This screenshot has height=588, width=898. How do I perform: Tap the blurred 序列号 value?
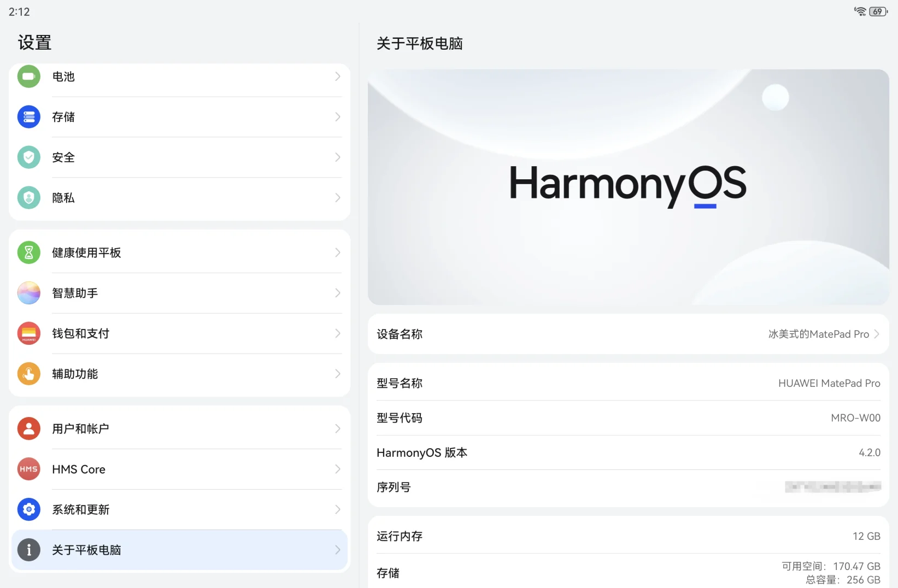833,487
